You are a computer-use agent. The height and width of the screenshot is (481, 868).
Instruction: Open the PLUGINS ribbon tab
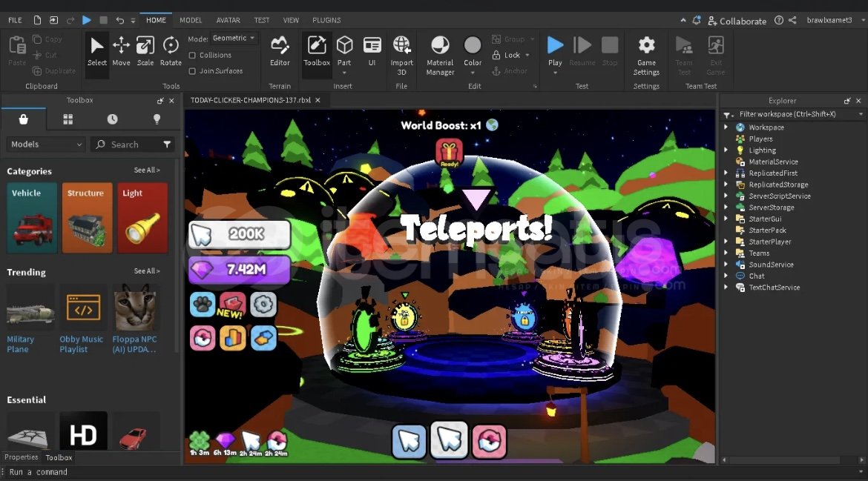coord(326,20)
